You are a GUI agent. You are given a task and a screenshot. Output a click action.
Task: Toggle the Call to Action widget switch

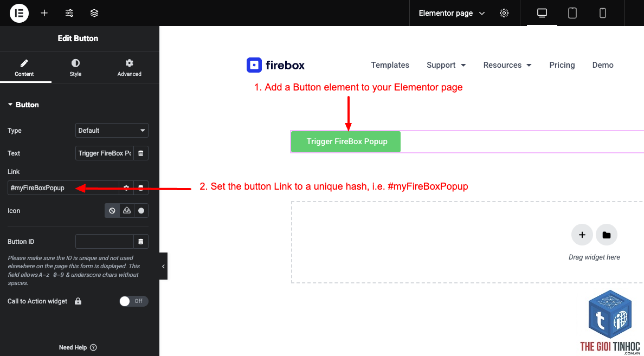pyautogui.click(x=134, y=301)
